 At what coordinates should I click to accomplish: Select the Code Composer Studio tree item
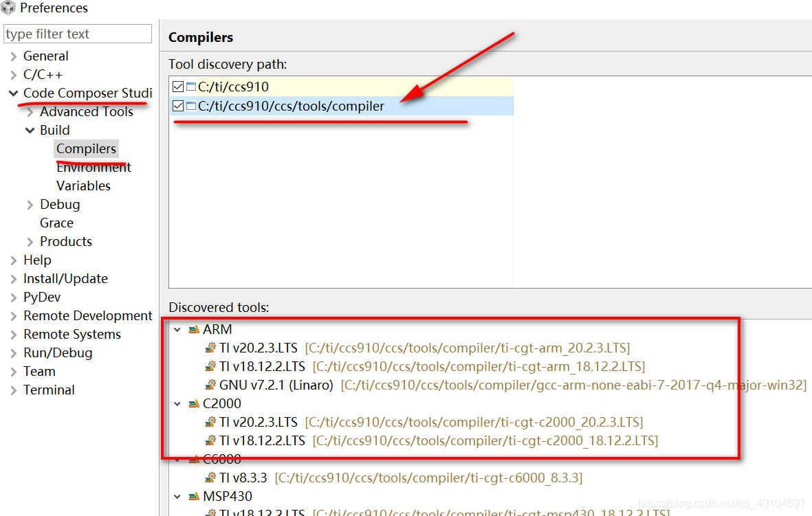click(87, 93)
